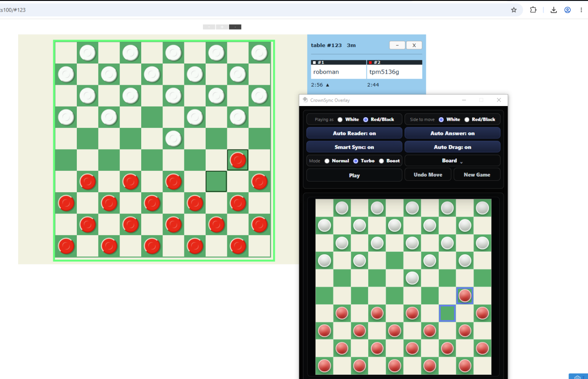Open the browser Downloads icon
Viewport: 588px width, 379px height.
(554, 10)
